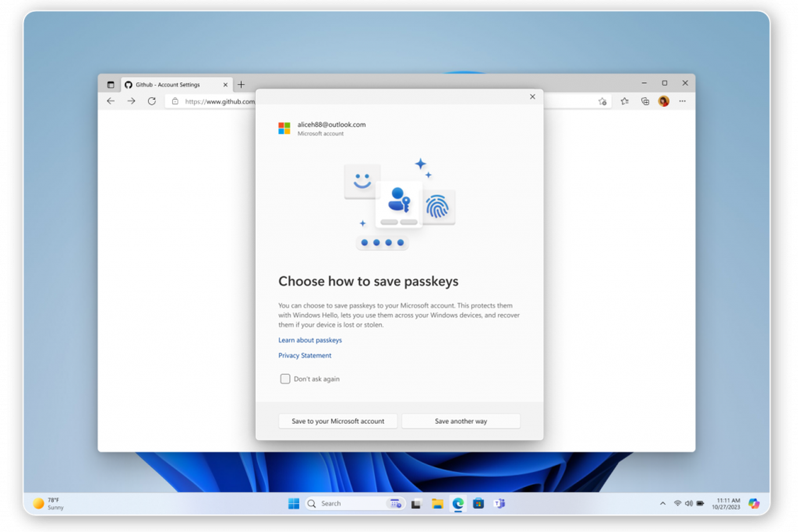Image resolution: width=798 pixels, height=532 pixels.
Task: Refresh the current page
Action: coord(151,101)
